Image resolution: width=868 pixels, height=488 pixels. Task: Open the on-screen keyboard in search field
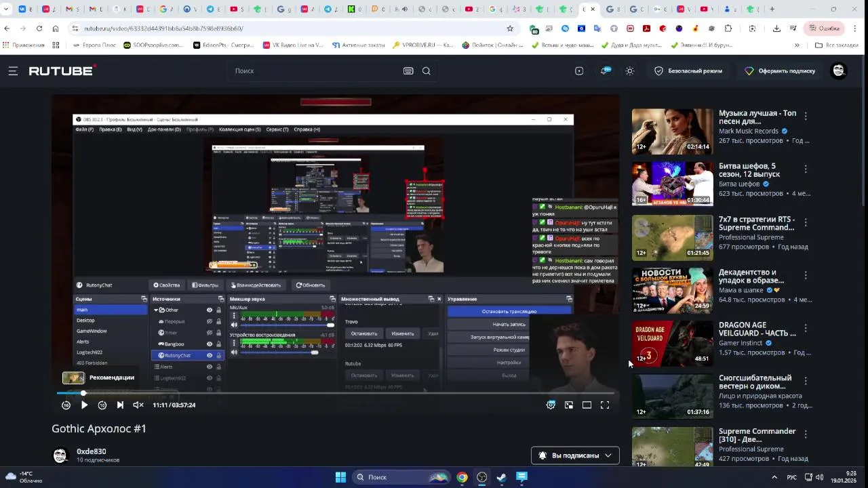408,70
